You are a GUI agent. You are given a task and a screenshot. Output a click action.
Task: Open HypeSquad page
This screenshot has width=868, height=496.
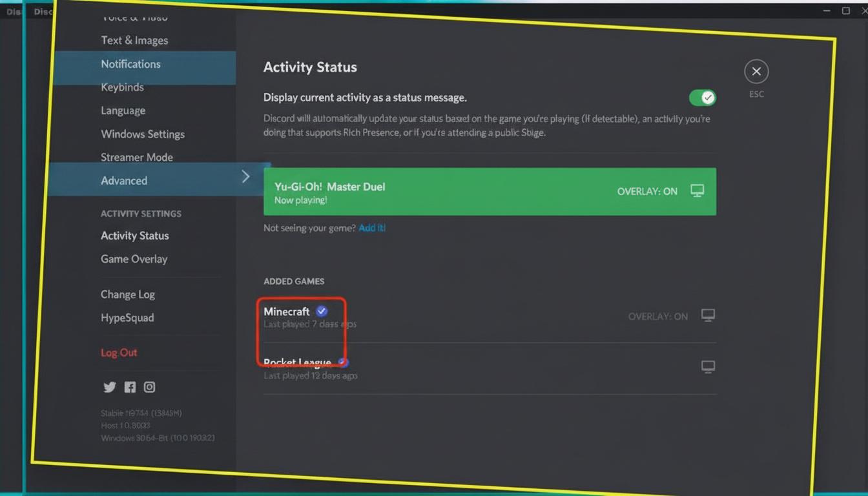(127, 318)
